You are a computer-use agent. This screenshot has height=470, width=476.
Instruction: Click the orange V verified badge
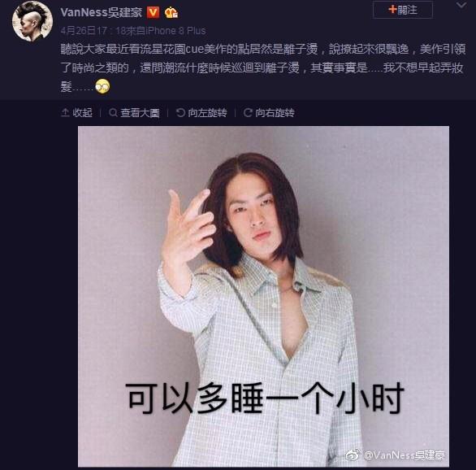point(153,12)
